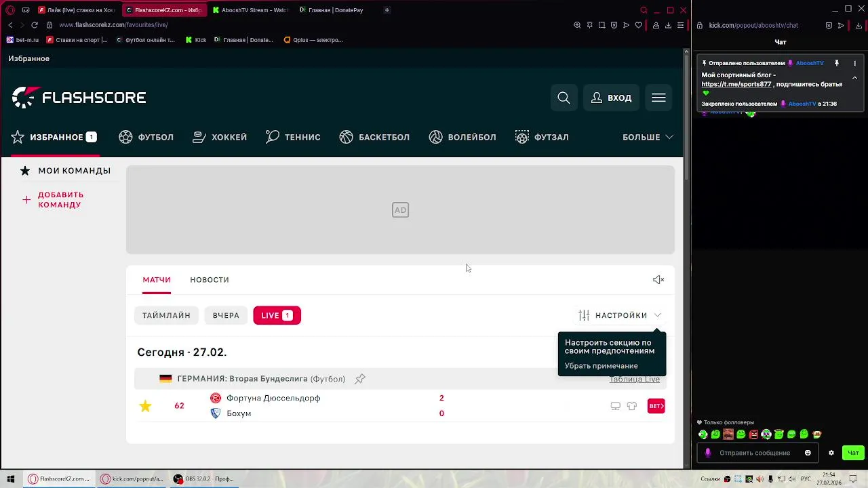The height and width of the screenshot is (488, 868).
Task: Click the Opera logo menu icon
Action: click(9, 10)
